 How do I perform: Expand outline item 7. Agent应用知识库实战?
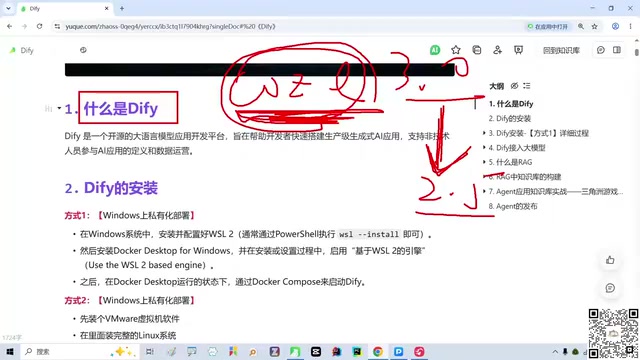coord(484,191)
